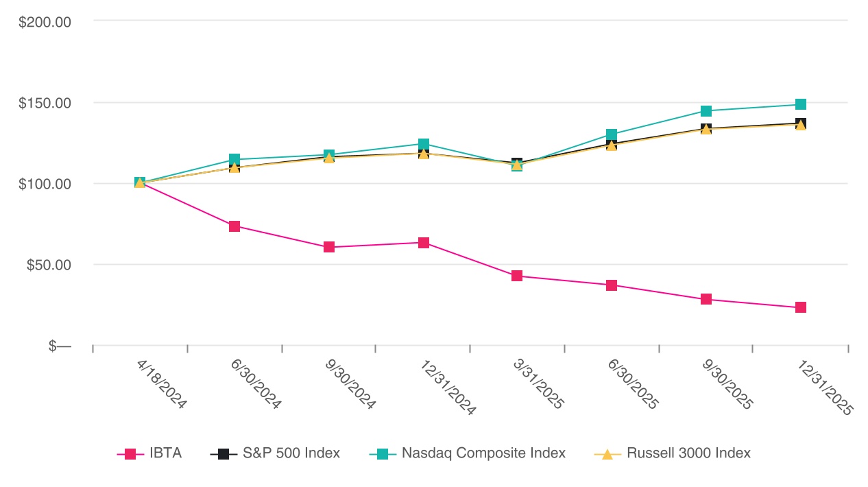868x487 pixels.
Task: Select the IBTA data point at 6/30/2024
Action: [234, 226]
